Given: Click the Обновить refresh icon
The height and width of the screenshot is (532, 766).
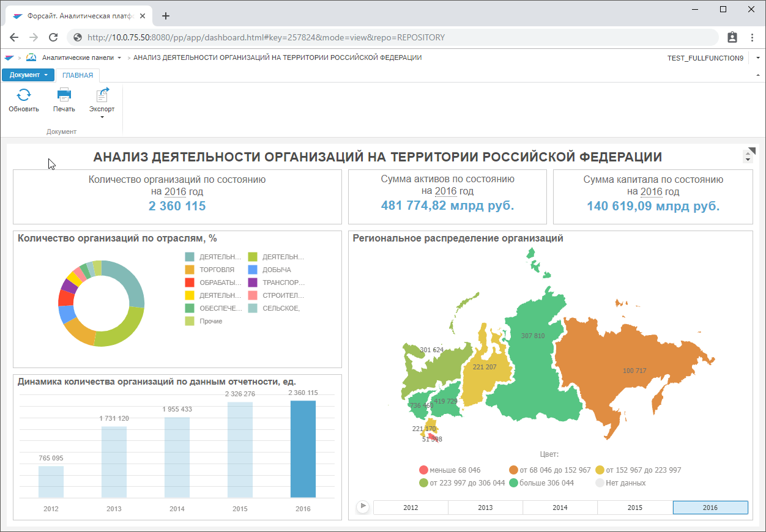Looking at the screenshot, I should (x=23, y=95).
